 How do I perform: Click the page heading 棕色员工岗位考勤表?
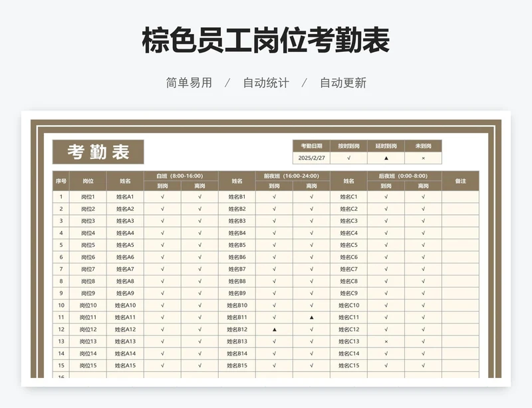[x=266, y=40]
